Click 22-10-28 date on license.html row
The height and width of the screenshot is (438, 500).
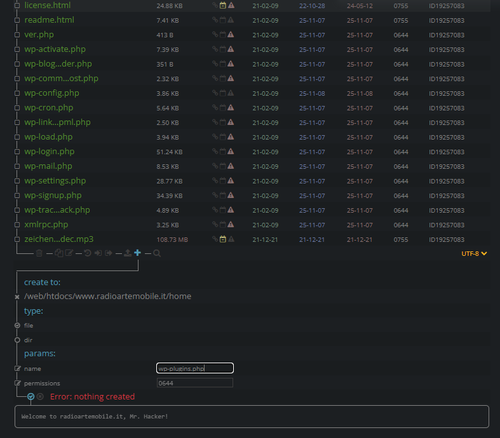(312, 6)
